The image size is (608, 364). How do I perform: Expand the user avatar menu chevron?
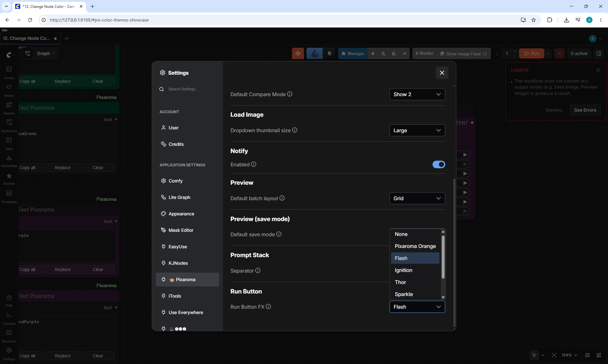point(600,39)
